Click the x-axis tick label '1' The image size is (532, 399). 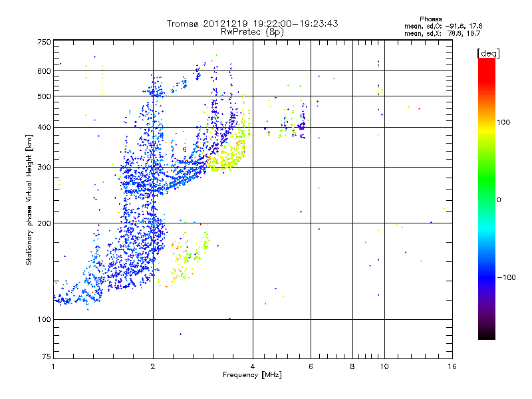53,366
